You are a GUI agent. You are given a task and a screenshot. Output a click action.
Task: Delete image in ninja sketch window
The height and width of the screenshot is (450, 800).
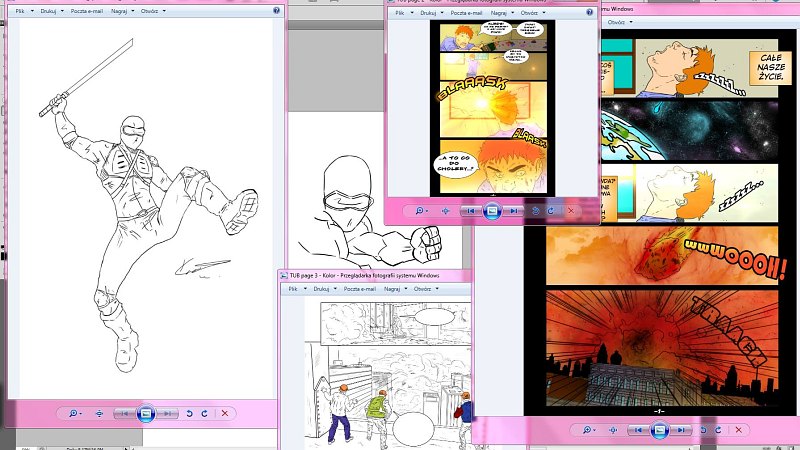(225, 413)
